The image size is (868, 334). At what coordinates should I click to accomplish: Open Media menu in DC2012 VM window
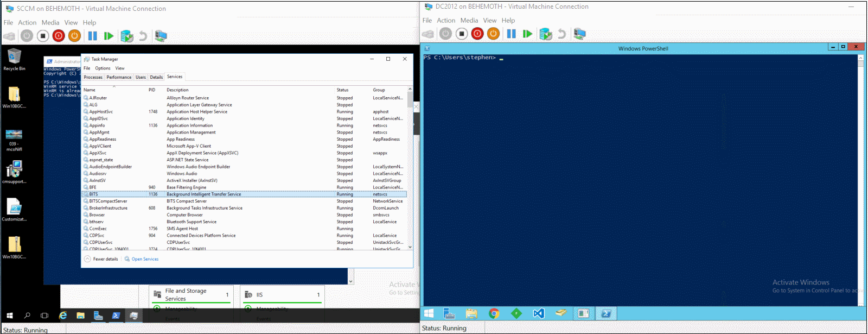(x=469, y=21)
